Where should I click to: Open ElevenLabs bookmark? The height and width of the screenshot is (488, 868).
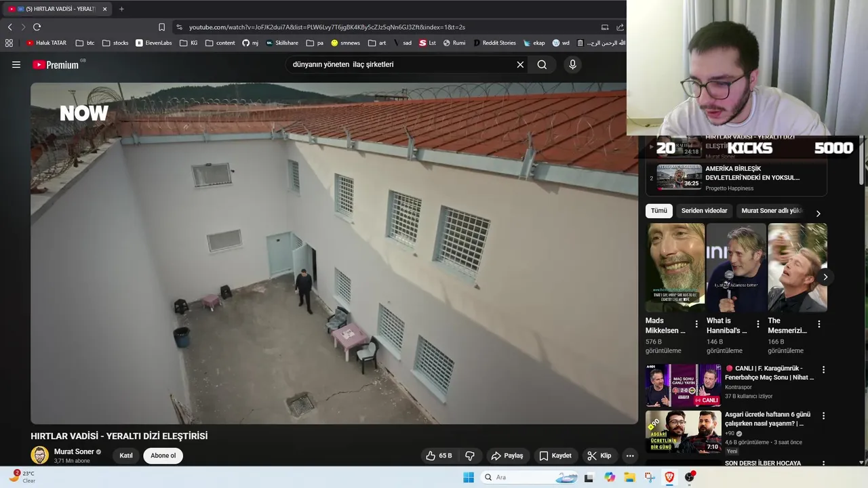coord(153,43)
